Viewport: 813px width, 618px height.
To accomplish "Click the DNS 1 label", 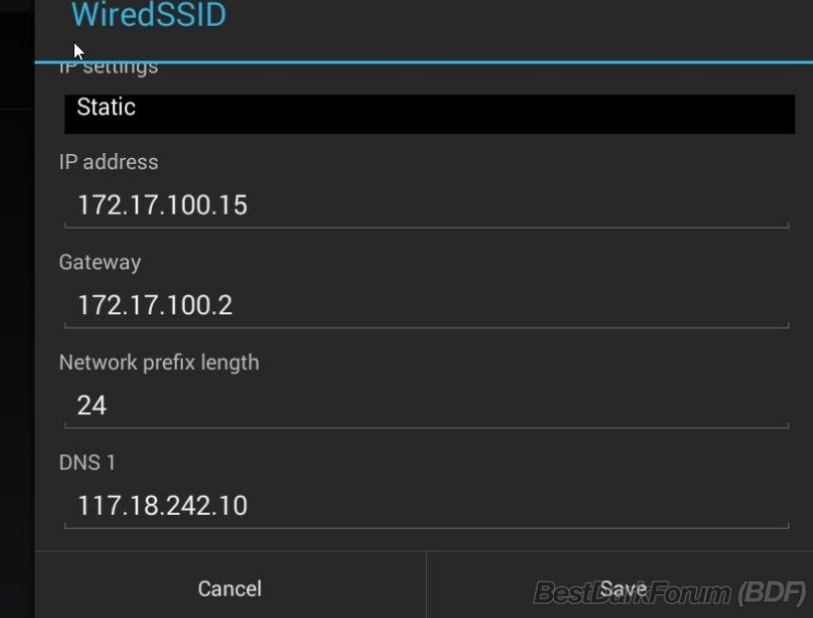I will 88,462.
